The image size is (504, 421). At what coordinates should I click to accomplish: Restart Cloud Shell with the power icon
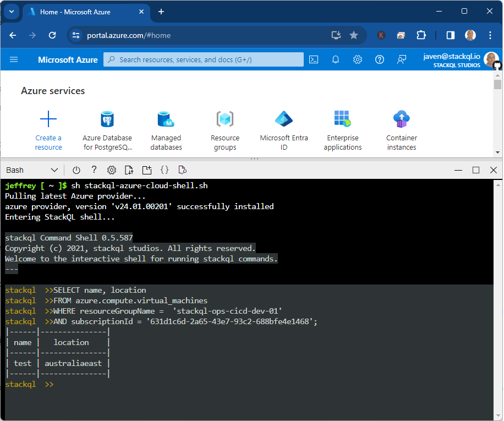pos(76,170)
